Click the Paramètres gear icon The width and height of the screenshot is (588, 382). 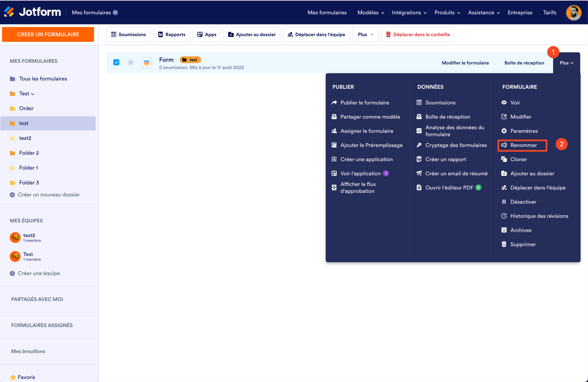tap(504, 131)
